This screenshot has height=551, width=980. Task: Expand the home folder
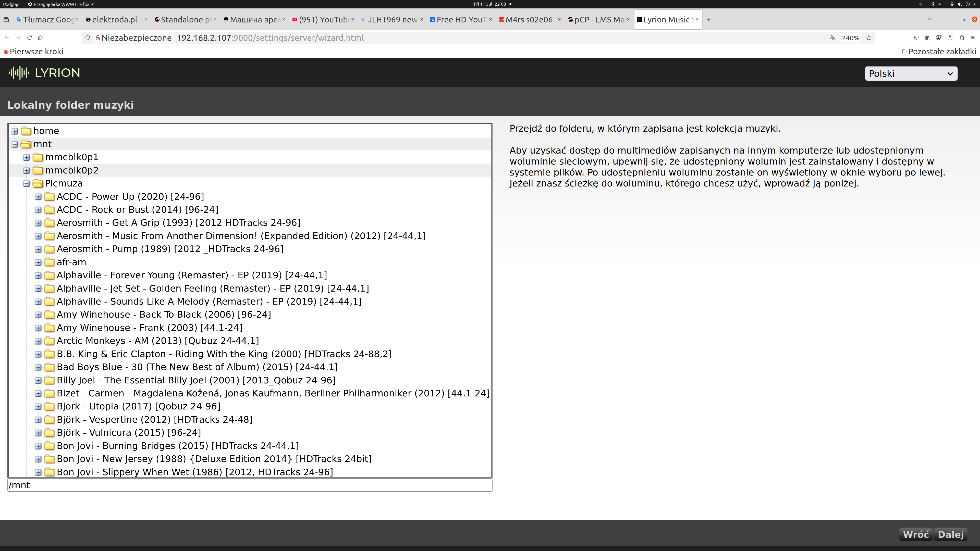pyautogui.click(x=15, y=131)
